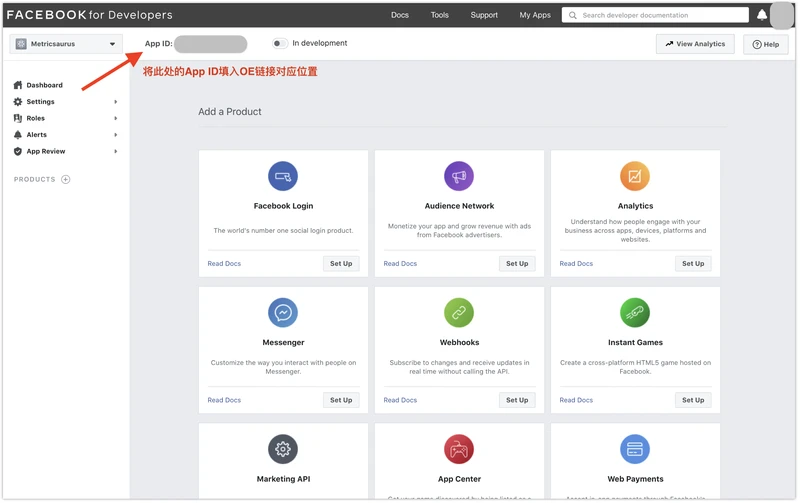Click the Settings gear icon in sidebar
Viewport: 800px width, 503px height.
18,102
